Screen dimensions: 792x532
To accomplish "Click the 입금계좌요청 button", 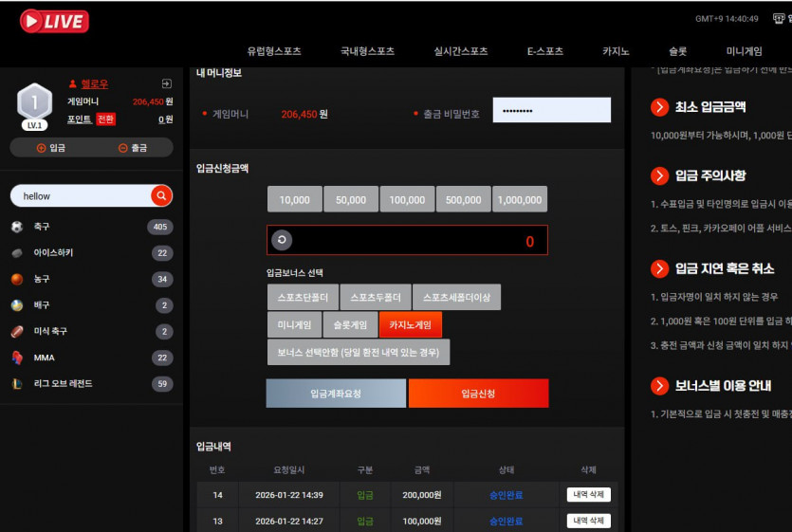I will tap(336, 394).
